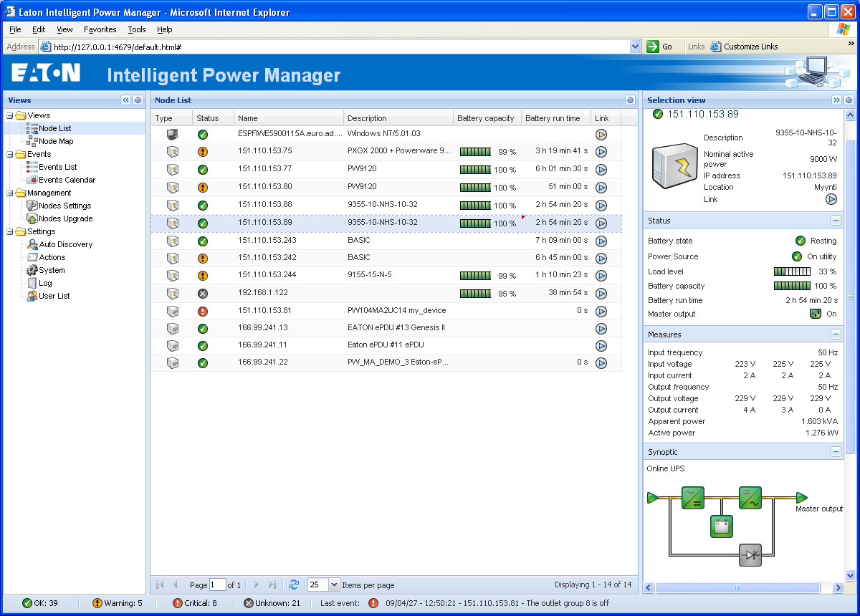Open link for node 151.110.153.77
This screenshot has width=860, height=616.
point(601,170)
